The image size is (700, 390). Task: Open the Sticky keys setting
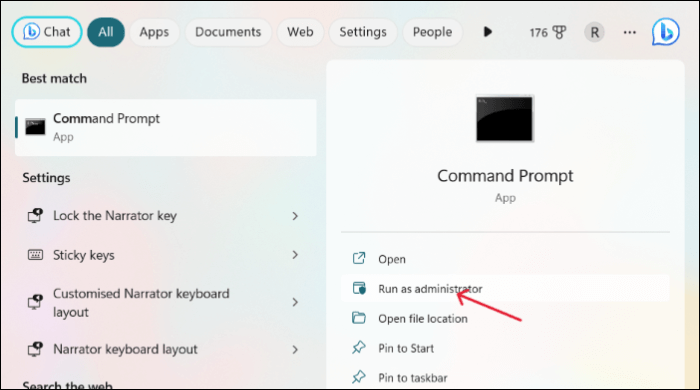pos(166,255)
